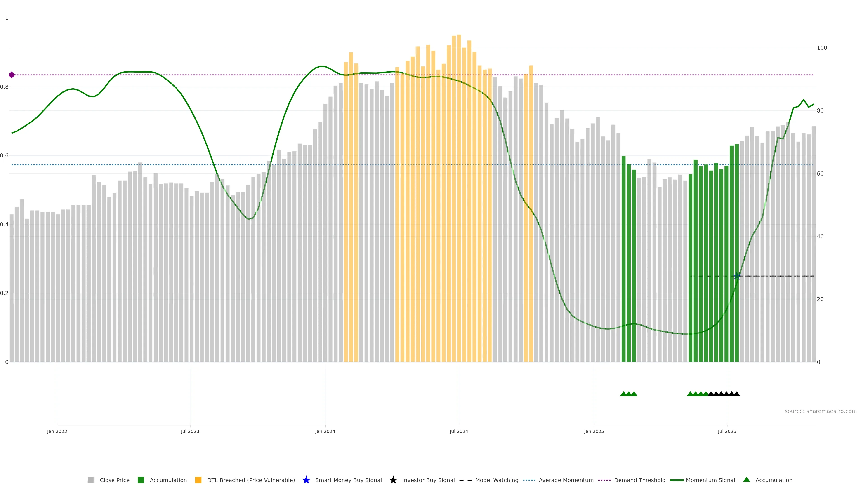Click the blue Smart Money Buy star on chart
Viewport: 868px width, 488px height.
point(737,276)
